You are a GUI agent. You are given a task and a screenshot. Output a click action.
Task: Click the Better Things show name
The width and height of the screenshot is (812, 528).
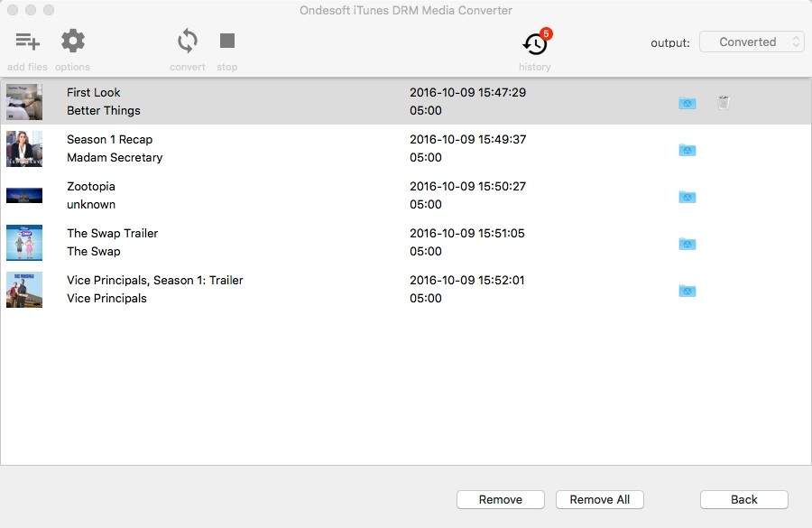(104, 111)
